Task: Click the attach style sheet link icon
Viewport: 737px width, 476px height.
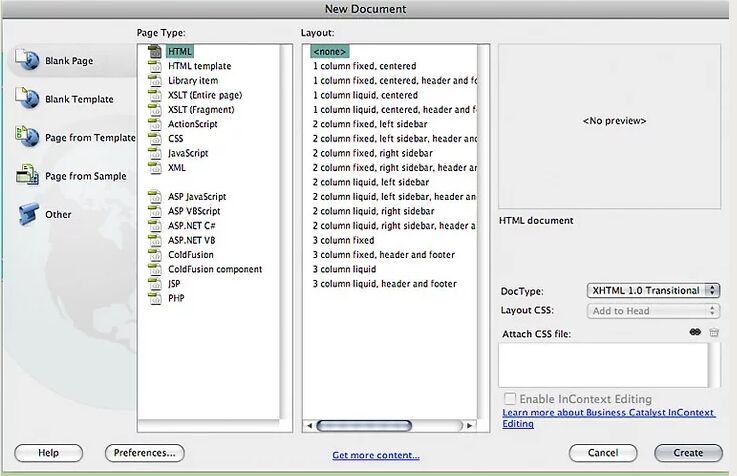Action: point(695,333)
